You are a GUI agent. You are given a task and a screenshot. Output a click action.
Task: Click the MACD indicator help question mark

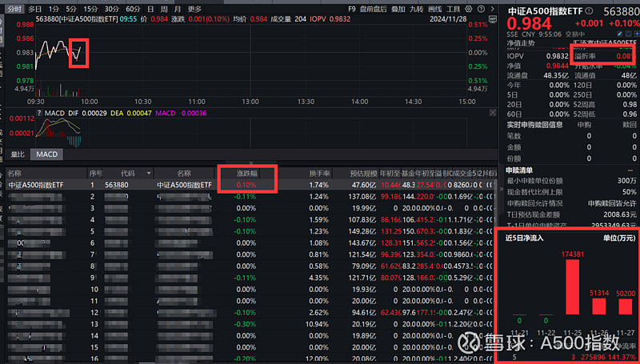click(38, 114)
